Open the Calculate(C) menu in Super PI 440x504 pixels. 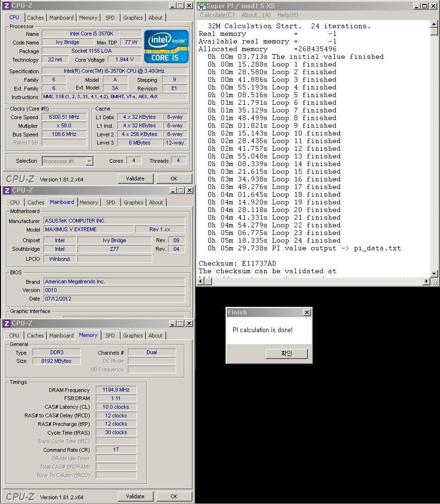click(217, 15)
